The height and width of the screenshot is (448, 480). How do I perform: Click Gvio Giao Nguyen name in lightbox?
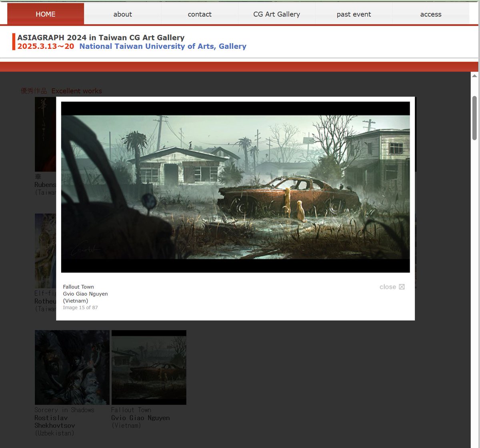[85, 294]
